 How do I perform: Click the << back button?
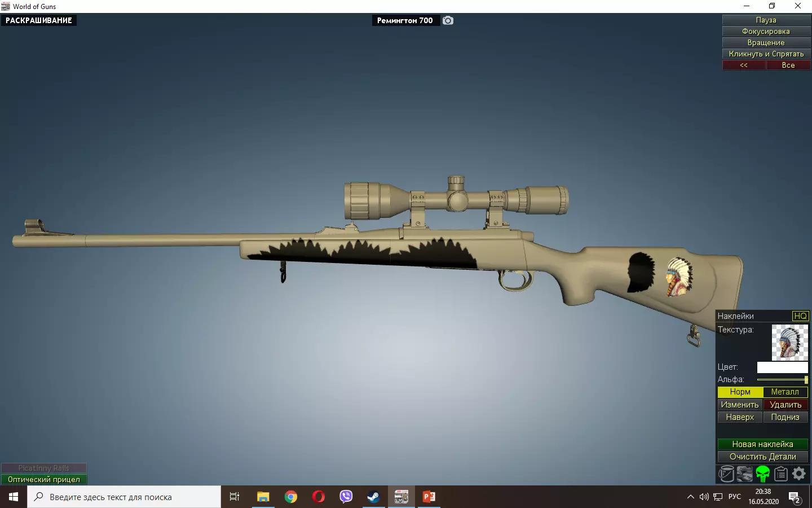pyautogui.click(x=744, y=65)
